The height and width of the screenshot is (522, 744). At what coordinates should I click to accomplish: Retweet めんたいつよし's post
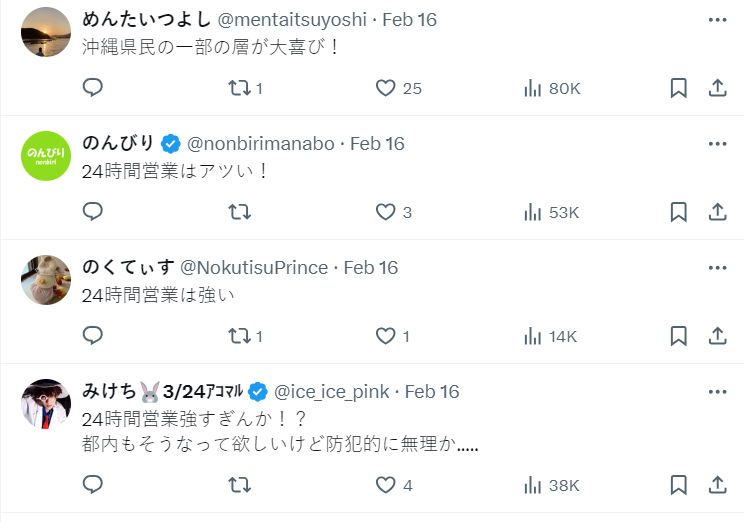[x=239, y=88]
